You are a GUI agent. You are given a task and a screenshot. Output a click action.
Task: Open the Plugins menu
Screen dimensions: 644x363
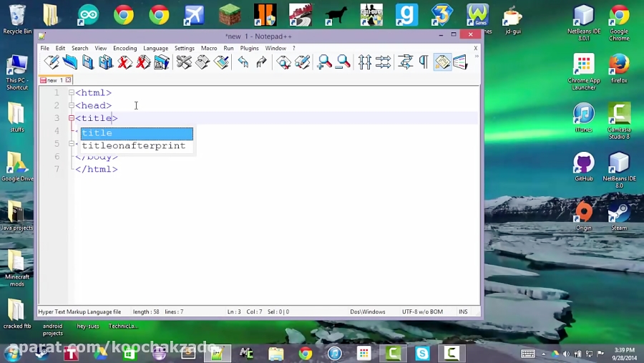pyautogui.click(x=249, y=48)
